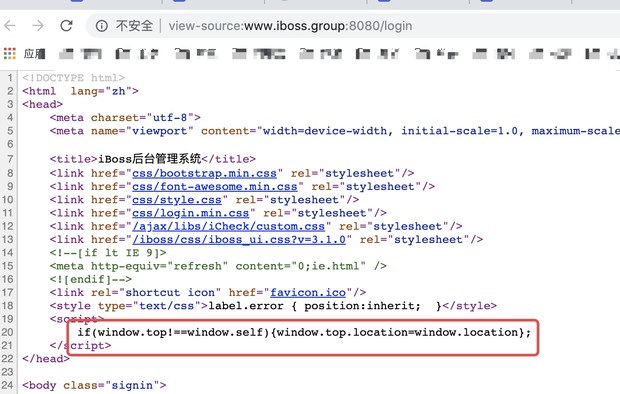Viewport: 620px width, 394px height.
Task: Click the meta name="viewport" line
Action: pyautogui.click(x=335, y=131)
